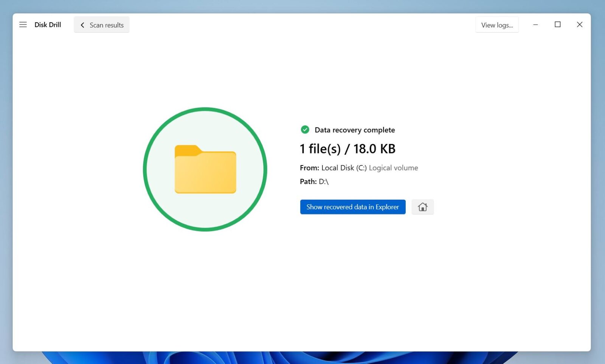Open the Disk Drill navigation drawer
Image resolution: width=605 pixels, height=364 pixels.
[23, 24]
